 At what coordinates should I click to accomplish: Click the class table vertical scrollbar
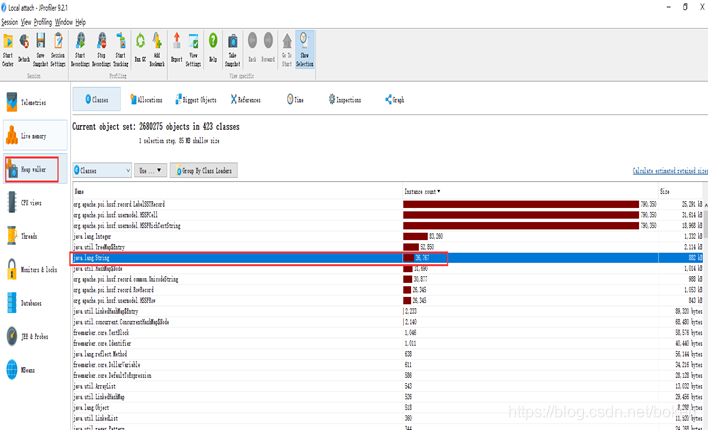[705, 314]
